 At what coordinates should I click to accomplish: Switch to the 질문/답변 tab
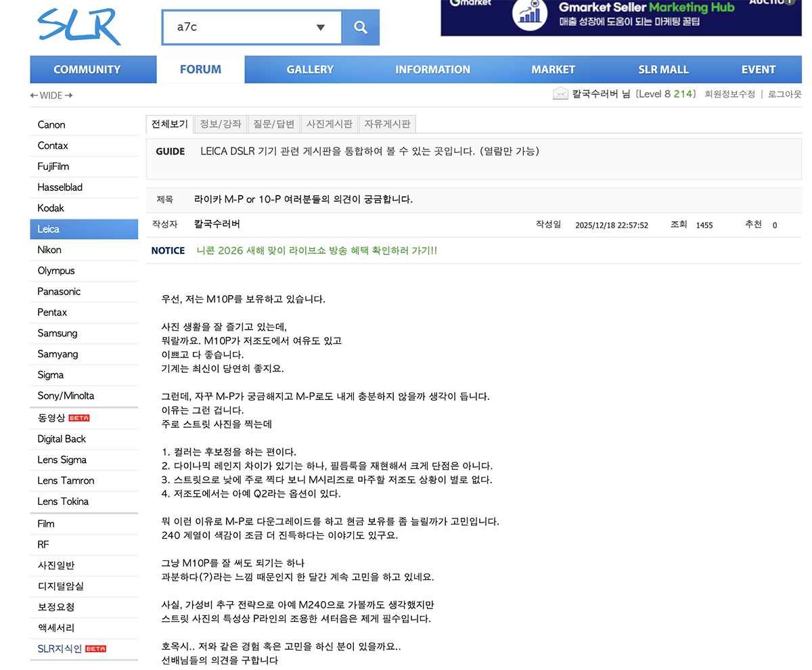point(274,124)
